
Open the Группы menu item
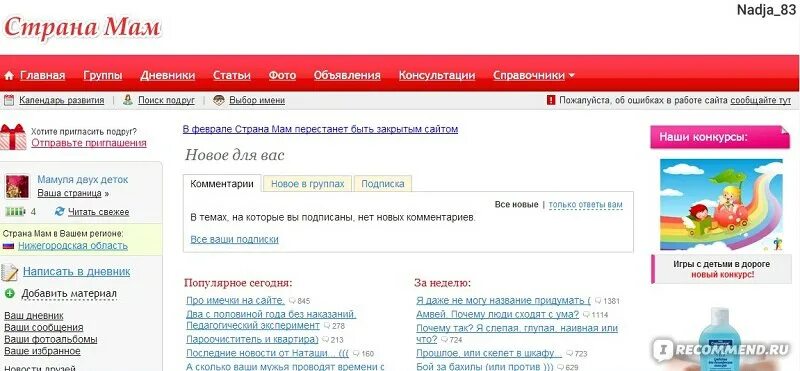coord(103,76)
